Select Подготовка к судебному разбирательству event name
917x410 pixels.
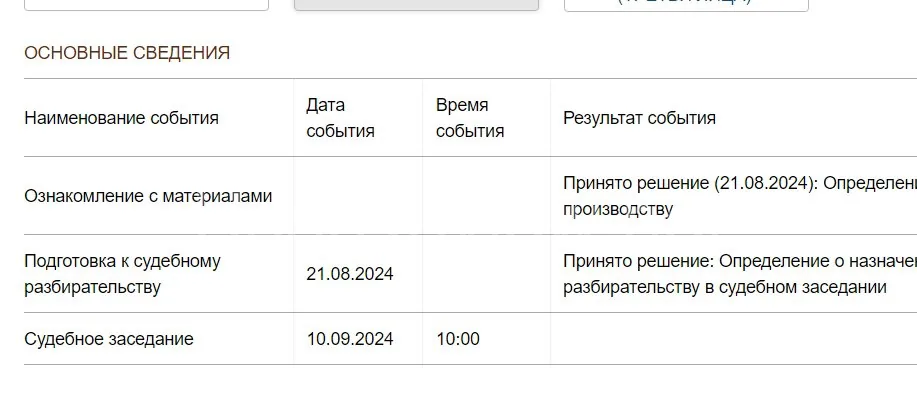point(122,274)
